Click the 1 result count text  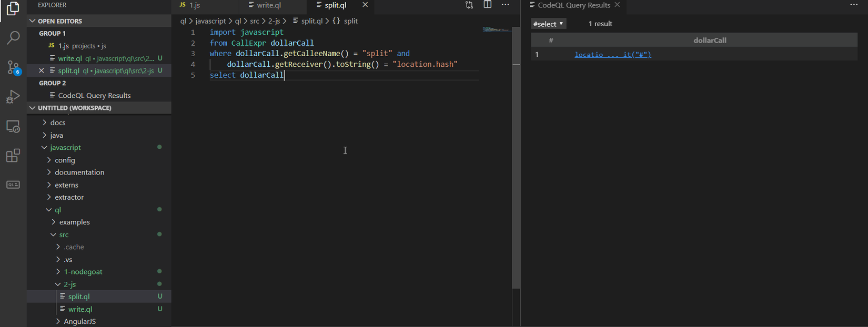click(600, 24)
